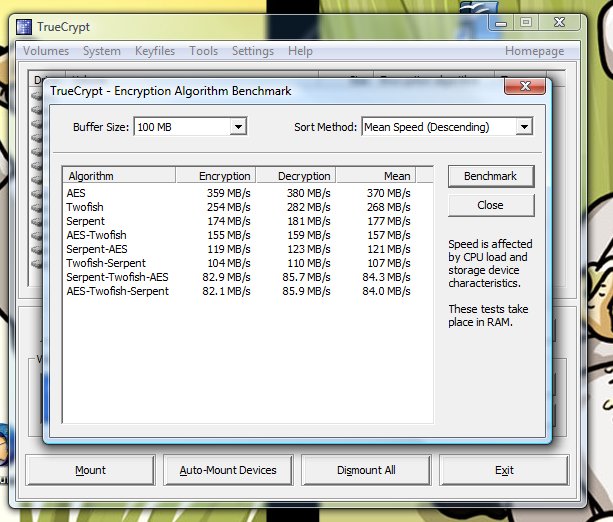Sort by the Encryption column header

point(216,176)
